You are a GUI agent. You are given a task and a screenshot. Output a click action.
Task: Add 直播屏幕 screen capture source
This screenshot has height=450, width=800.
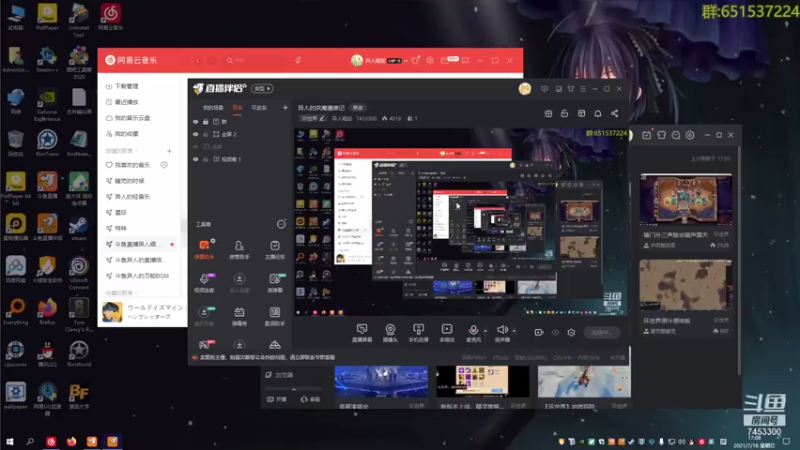[362, 333]
